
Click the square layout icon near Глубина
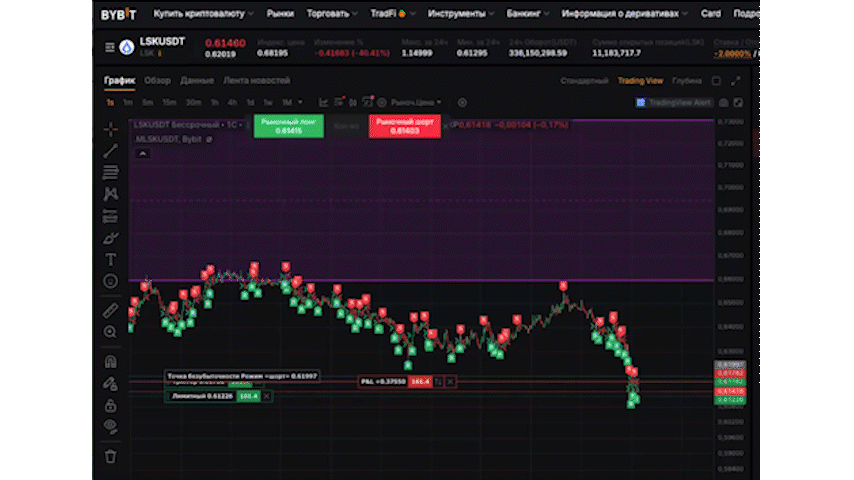(716, 81)
